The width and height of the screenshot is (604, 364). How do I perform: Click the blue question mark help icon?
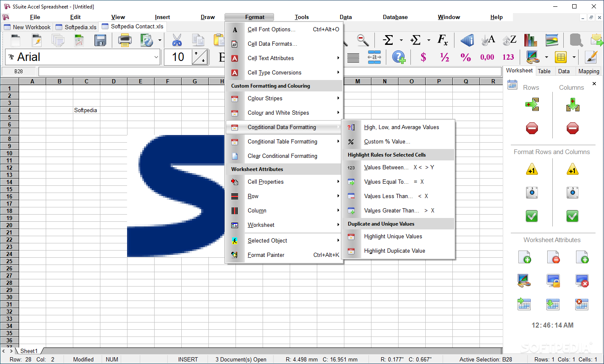point(399,57)
